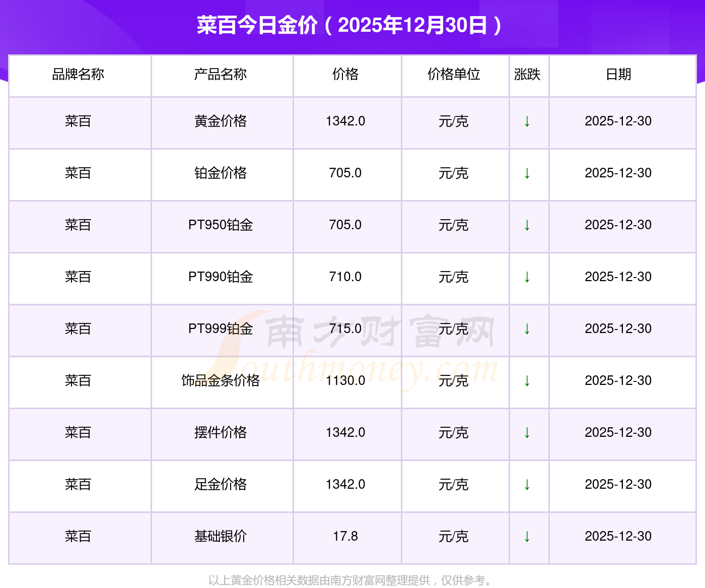Select the green arrow for 饰品金条价格
The height and width of the screenshot is (588, 705).
pos(527,381)
